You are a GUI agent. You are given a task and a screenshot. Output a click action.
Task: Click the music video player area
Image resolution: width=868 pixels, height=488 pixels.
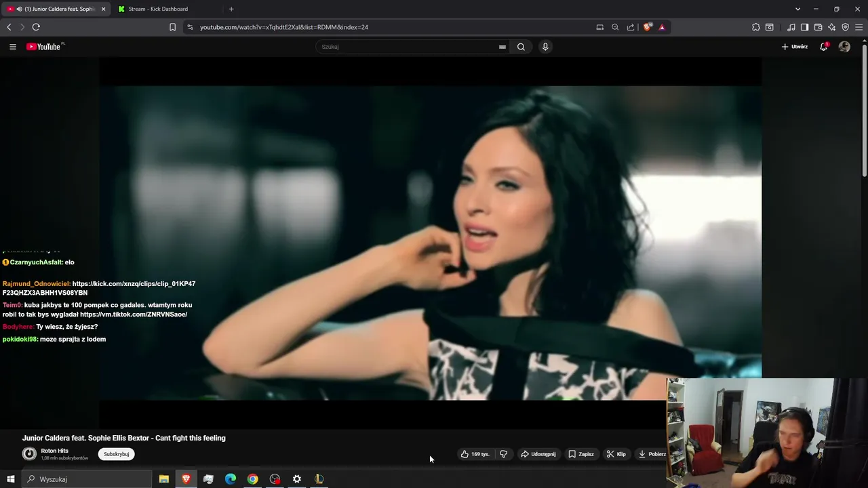(x=431, y=243)
